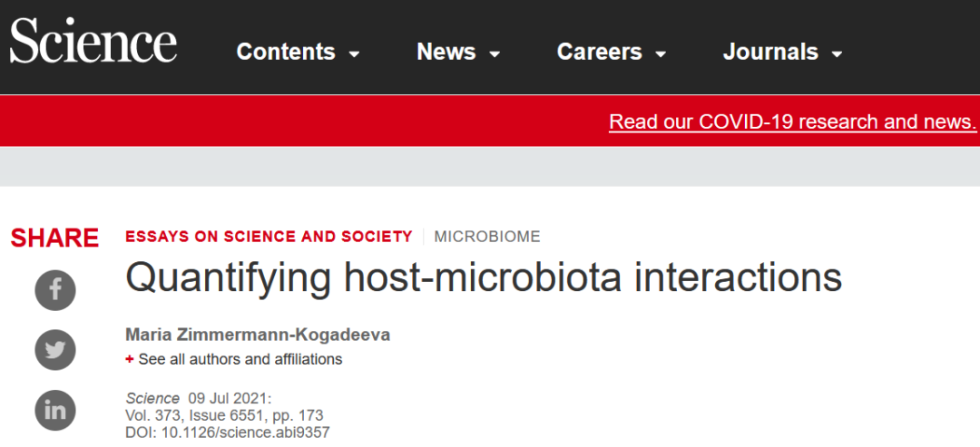Share the article on Twitter
This screenshot has width=980, height=447.
[55, 350]
